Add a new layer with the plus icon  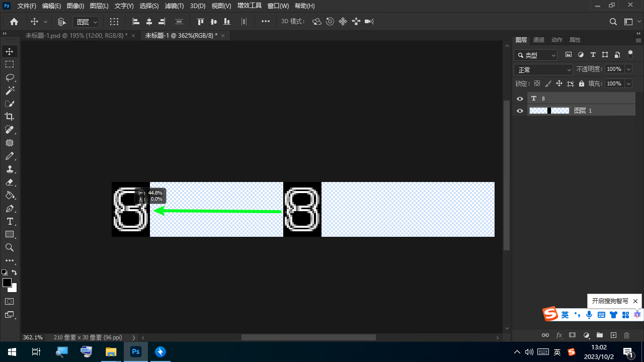(613, 335)
